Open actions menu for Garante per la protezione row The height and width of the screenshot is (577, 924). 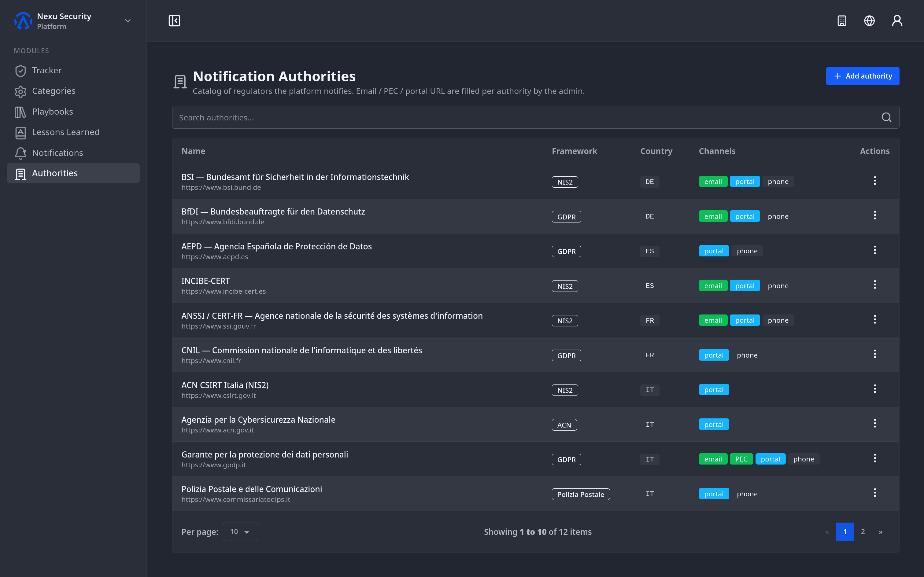[875, 458]
